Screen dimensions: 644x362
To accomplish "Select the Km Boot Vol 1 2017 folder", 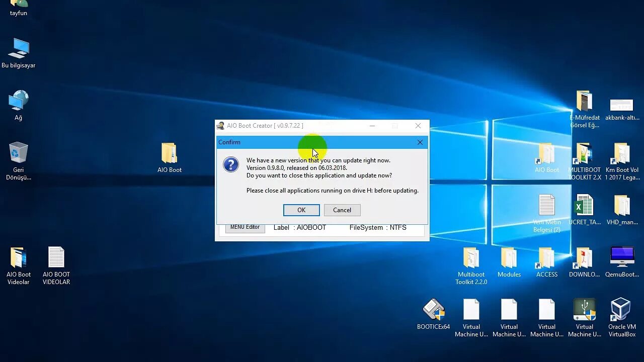I will pyautogui.click(x=622, y=161).
